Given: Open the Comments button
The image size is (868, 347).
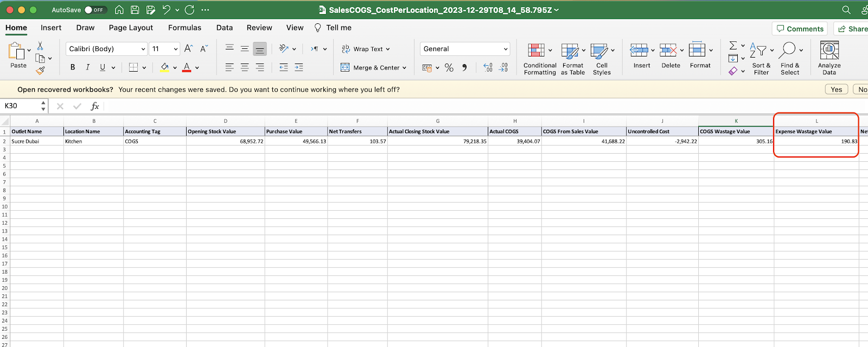Looking at the screenshot, I should coord(800,29).
